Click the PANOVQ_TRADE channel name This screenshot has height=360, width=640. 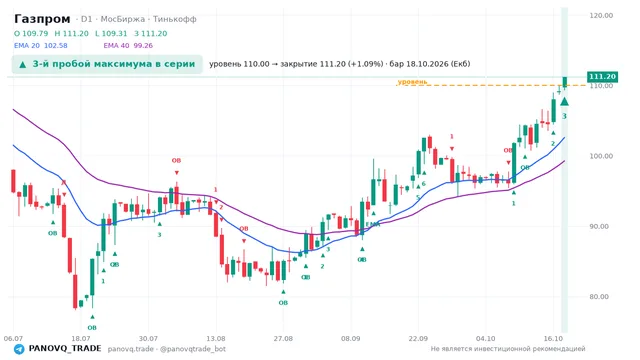(x=65, y=349)
